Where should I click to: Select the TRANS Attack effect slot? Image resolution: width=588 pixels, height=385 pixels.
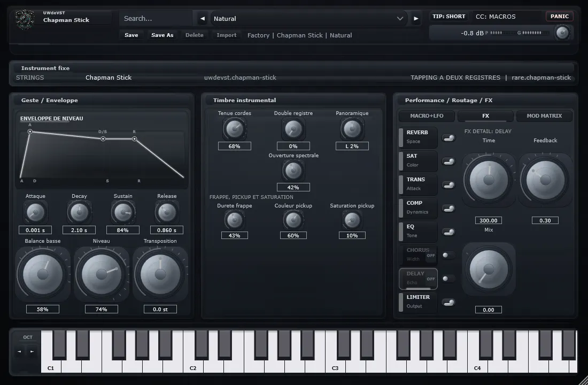pos(418,184)
